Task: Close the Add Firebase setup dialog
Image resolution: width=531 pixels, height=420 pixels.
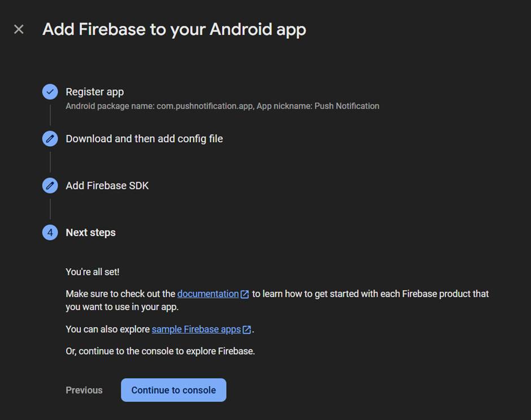Action: (x=19, y=29)
